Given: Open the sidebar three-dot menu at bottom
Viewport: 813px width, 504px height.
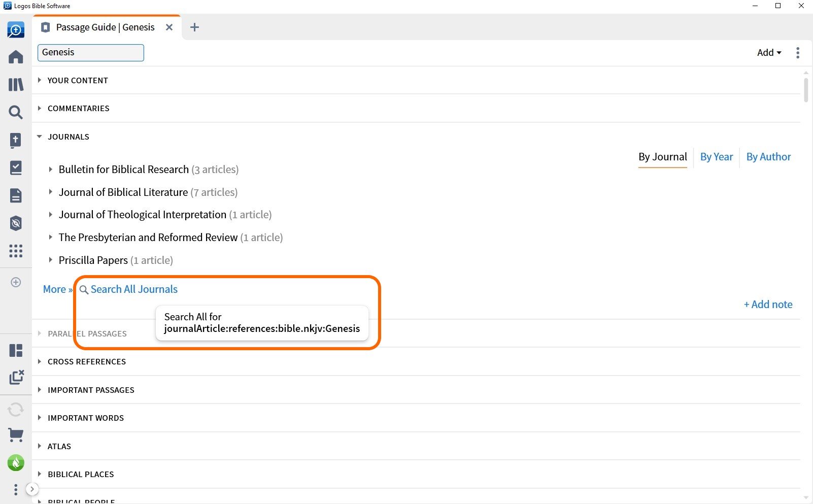Looking at the screenshot, I should click(x=16, y=489).
